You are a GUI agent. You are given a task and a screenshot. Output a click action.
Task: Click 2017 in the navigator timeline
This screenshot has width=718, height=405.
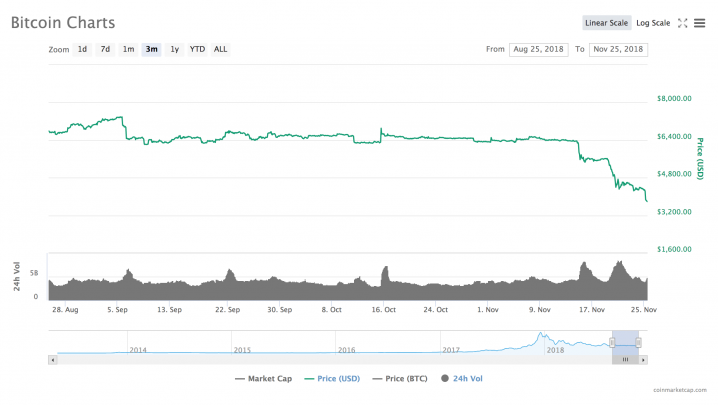pyautogui.click(x=451, y=350)
